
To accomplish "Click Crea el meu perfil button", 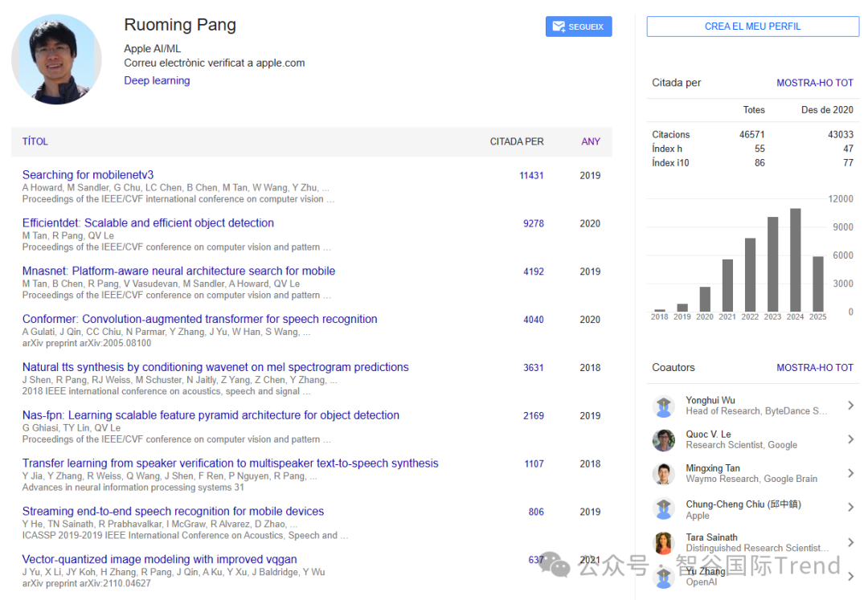I will [752, 27].
